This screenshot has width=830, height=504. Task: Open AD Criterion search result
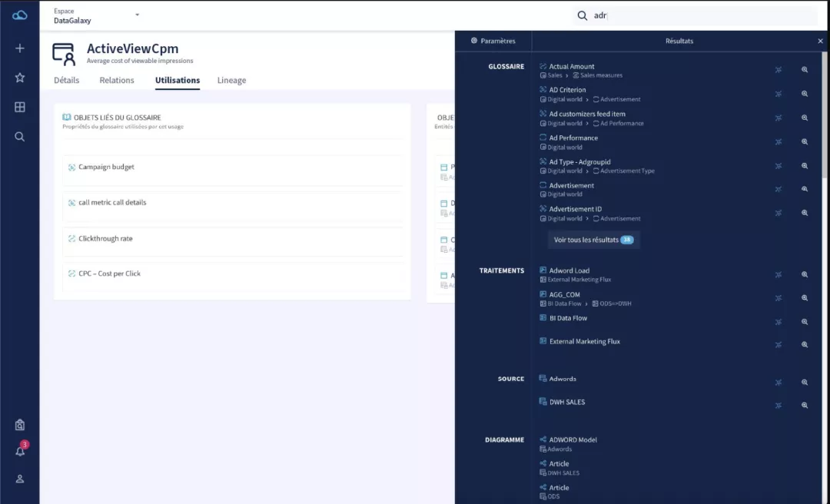[x=567, y=89]
